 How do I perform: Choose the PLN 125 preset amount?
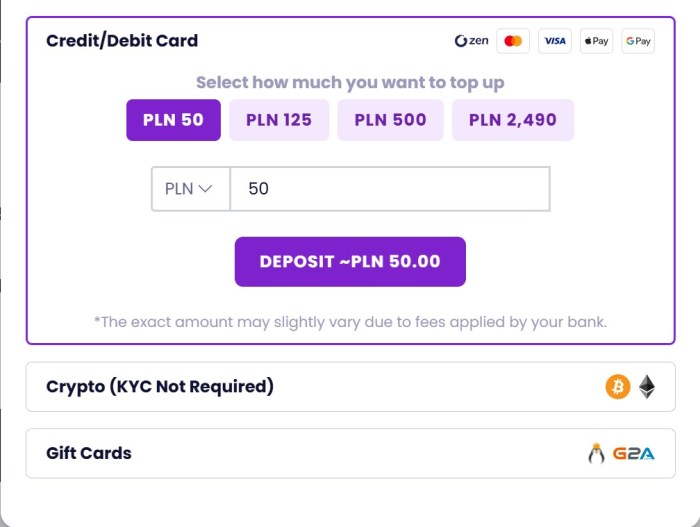279,120
